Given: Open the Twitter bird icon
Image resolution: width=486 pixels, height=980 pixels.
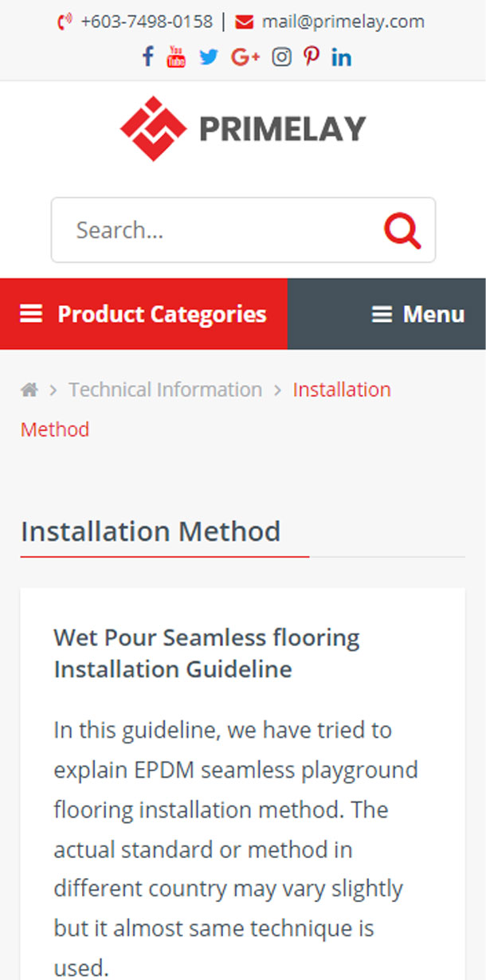Looking at the screenshot, I should pyautogui.click(x=209, y=57).
